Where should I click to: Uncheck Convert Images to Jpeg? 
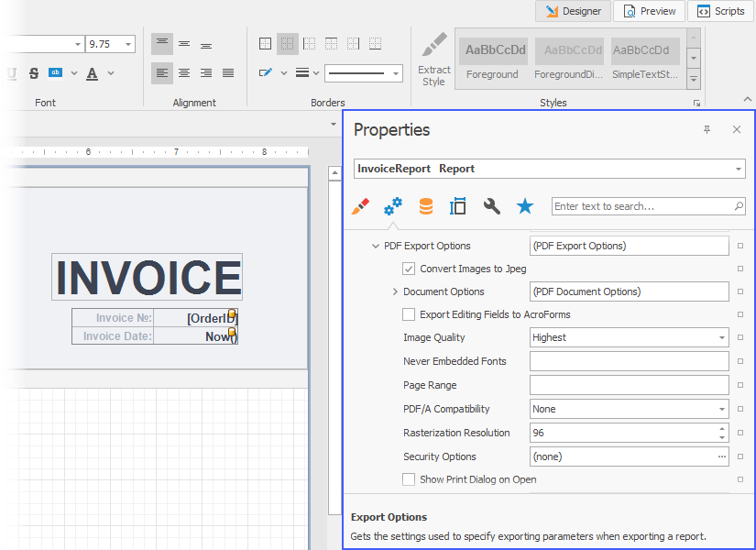pos(409,269)
